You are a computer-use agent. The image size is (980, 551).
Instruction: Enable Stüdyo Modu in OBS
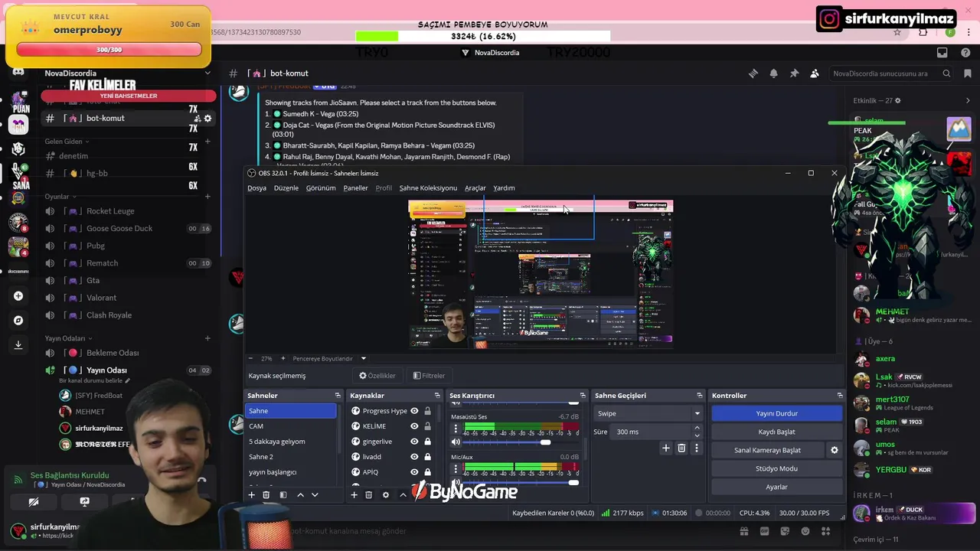point(777,468)
